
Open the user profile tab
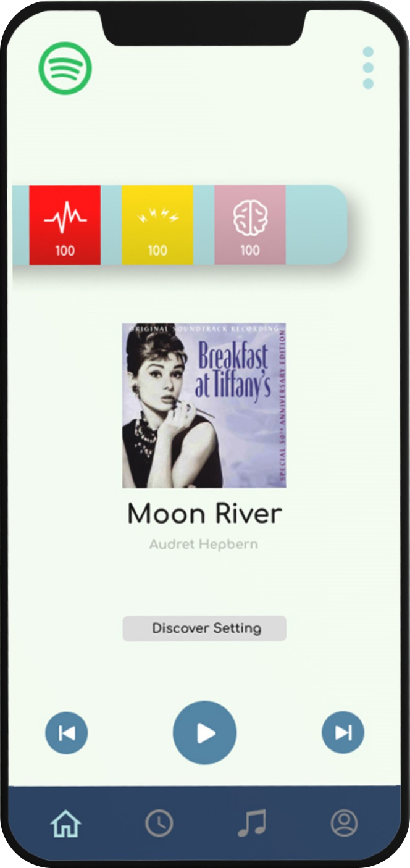[345, 823]
